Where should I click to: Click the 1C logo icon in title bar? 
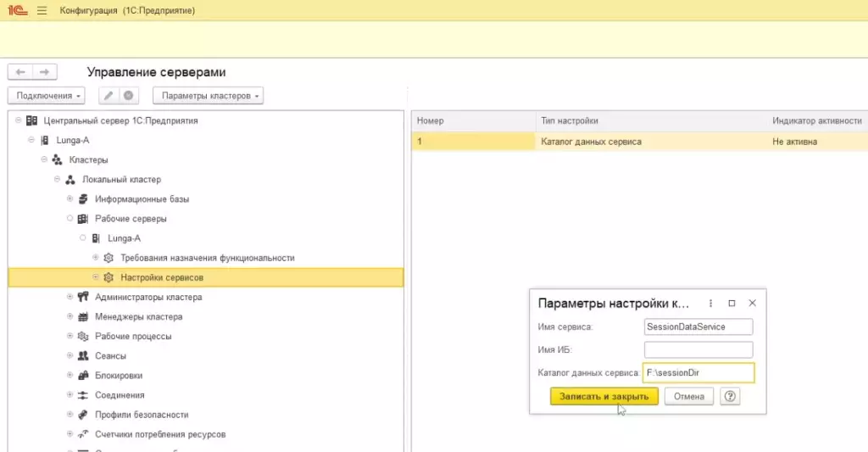[17, 10]
